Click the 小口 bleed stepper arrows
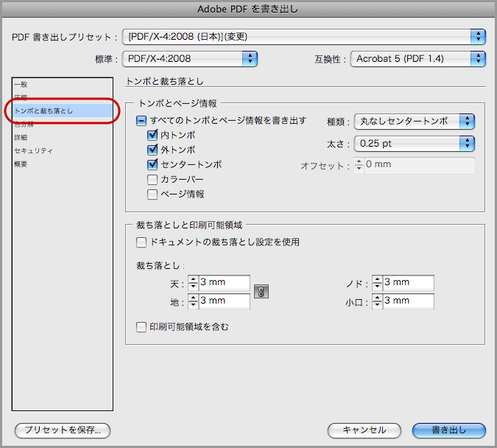Viewport: 497px width, 448px height. [x=377, y=301]
